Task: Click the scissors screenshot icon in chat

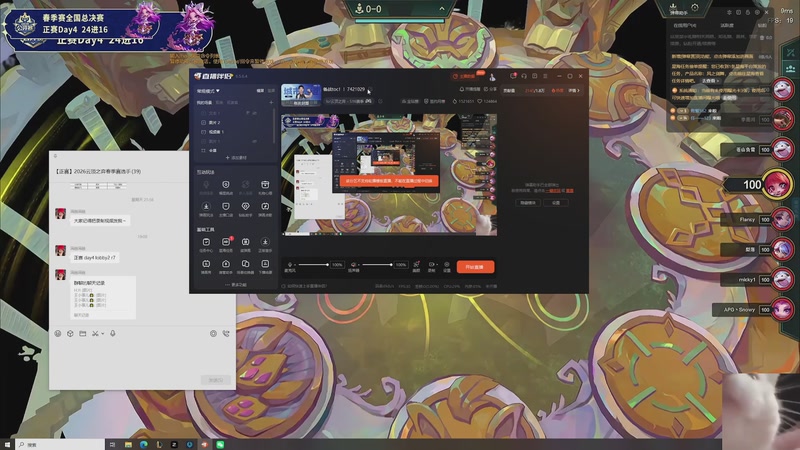Action: 95,334
